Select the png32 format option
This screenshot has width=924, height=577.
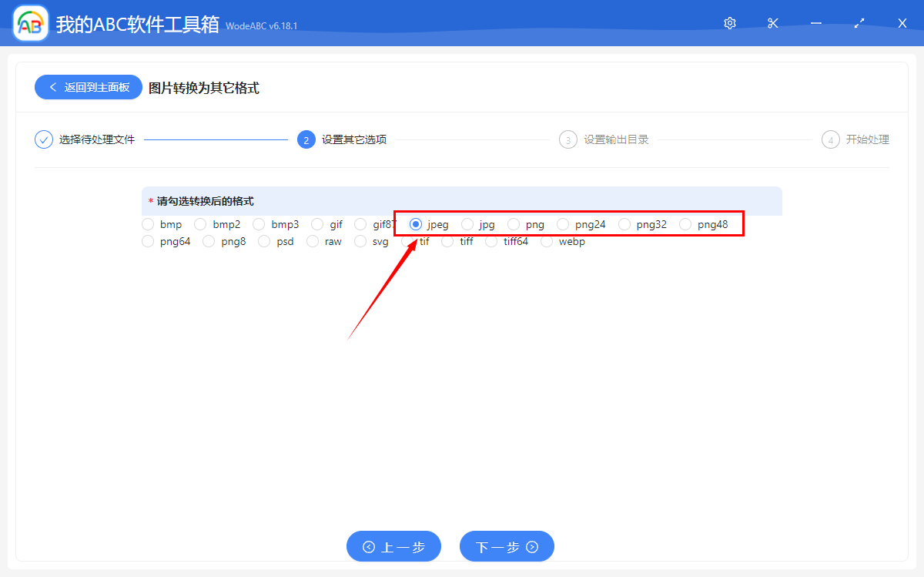(627, 224)
